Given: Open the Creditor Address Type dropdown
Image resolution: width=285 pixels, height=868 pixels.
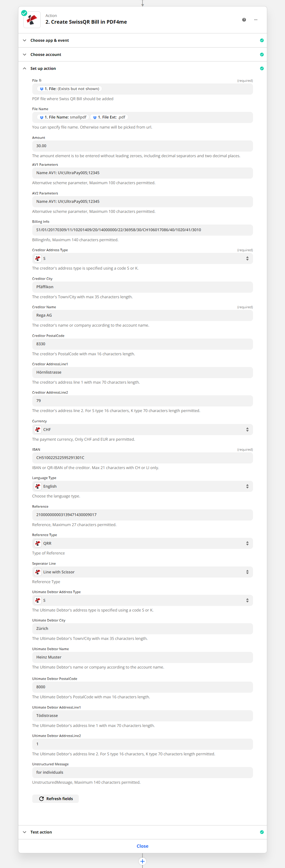Looking at the screenshot, I should pyautogui.click(x=142, y=258).
